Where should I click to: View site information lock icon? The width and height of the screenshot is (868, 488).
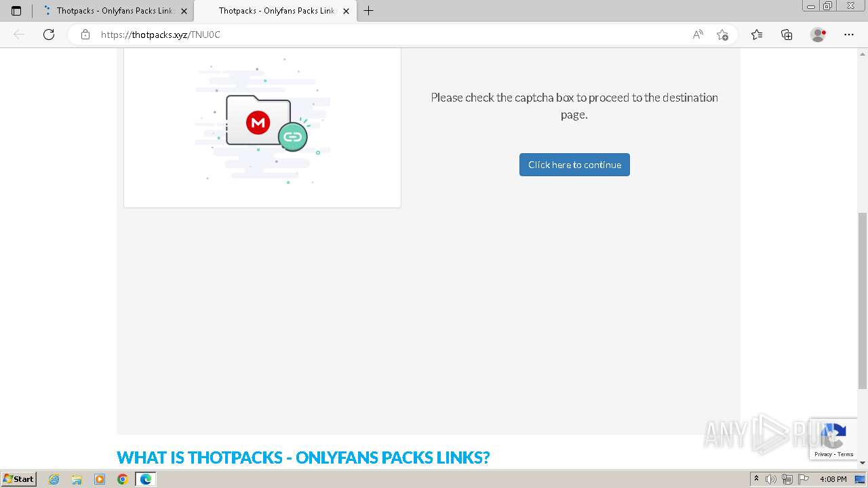coord(85,35)
